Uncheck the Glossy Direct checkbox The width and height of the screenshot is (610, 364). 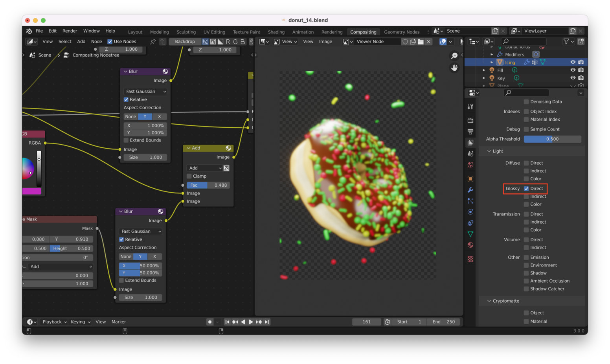point(526,189)
